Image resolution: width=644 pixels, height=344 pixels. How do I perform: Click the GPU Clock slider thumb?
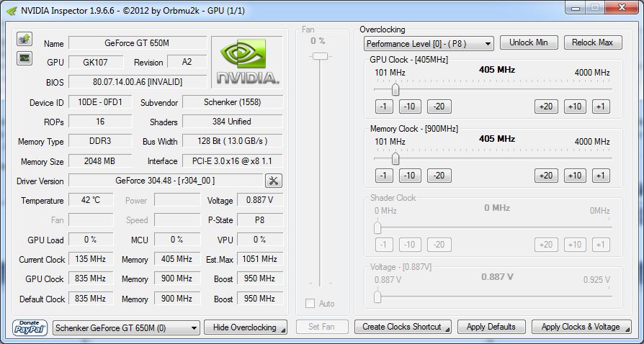pos(395,89)
